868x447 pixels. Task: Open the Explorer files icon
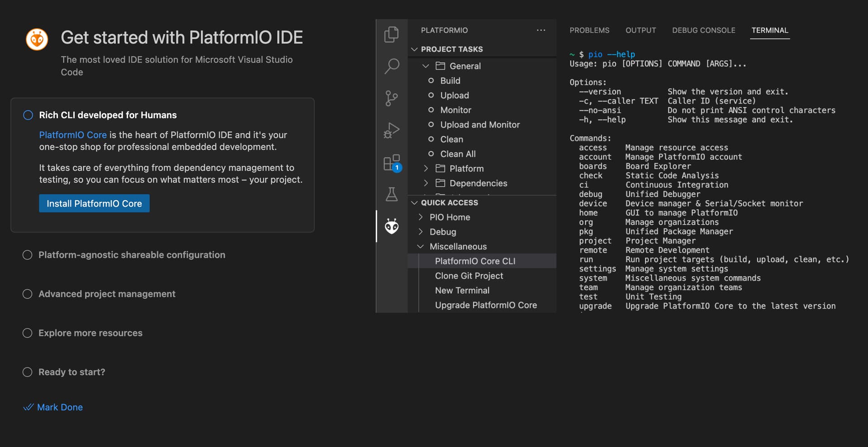click(x=392, y=34)
